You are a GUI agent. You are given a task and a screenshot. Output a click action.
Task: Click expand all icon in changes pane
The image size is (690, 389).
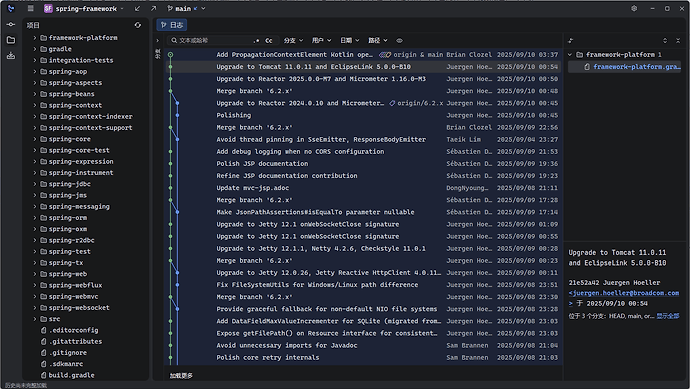coord(665,40)
